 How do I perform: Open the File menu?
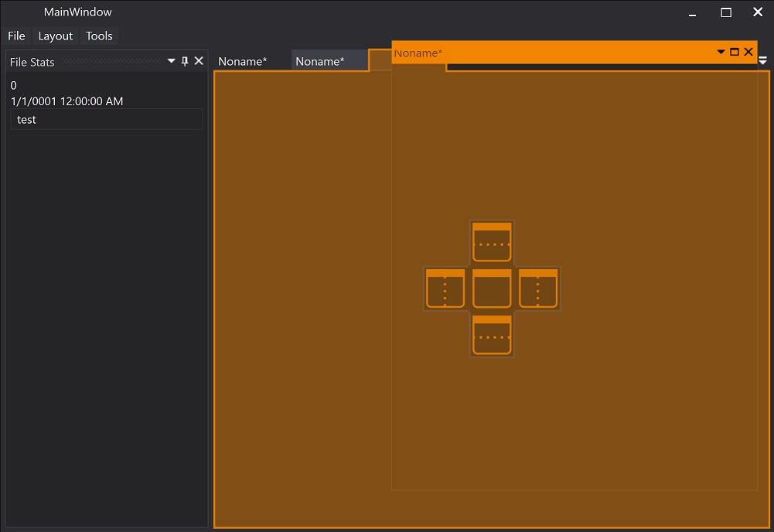[16, 36]
